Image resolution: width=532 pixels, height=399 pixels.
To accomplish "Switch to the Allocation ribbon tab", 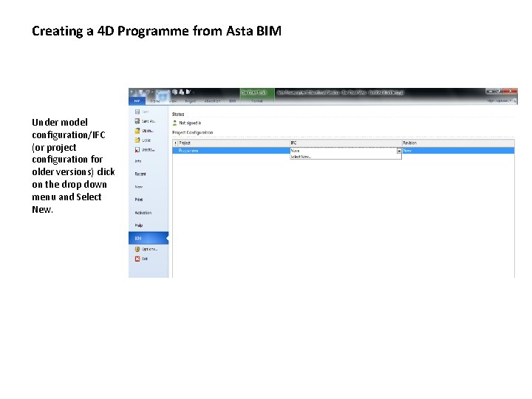I will [x=212, y=101].
